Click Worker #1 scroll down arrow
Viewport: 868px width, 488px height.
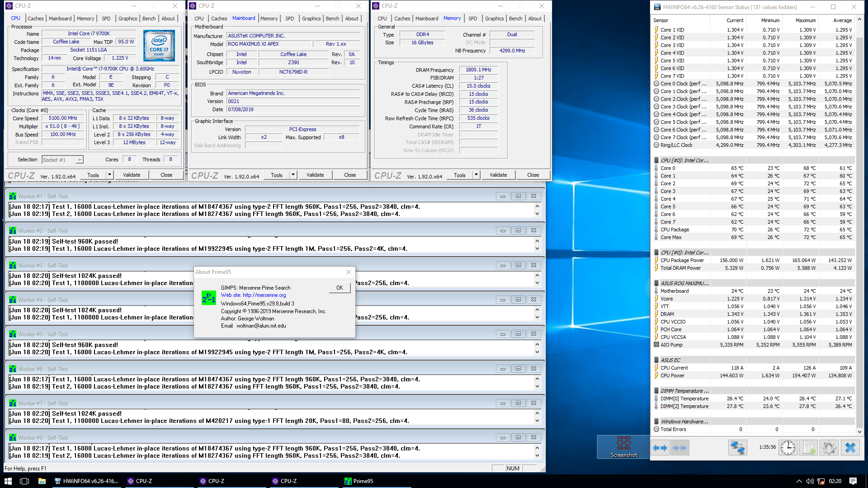pos(537,214)
